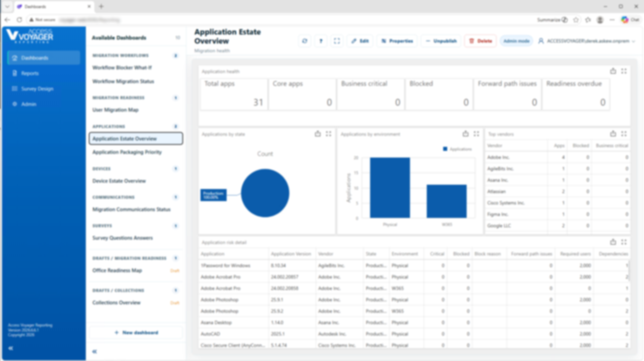Viewport: 644px width, 361px height.
Task: Reload the browser page
Action: point(19,20)
